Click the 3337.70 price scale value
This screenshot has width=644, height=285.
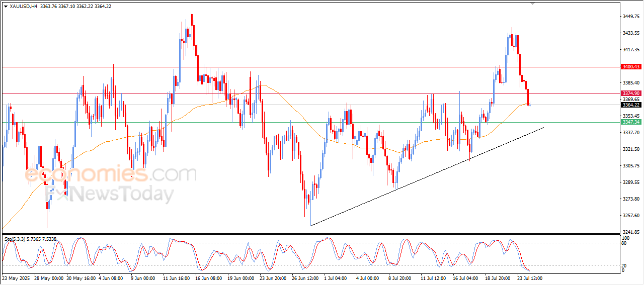click(631, 132)
